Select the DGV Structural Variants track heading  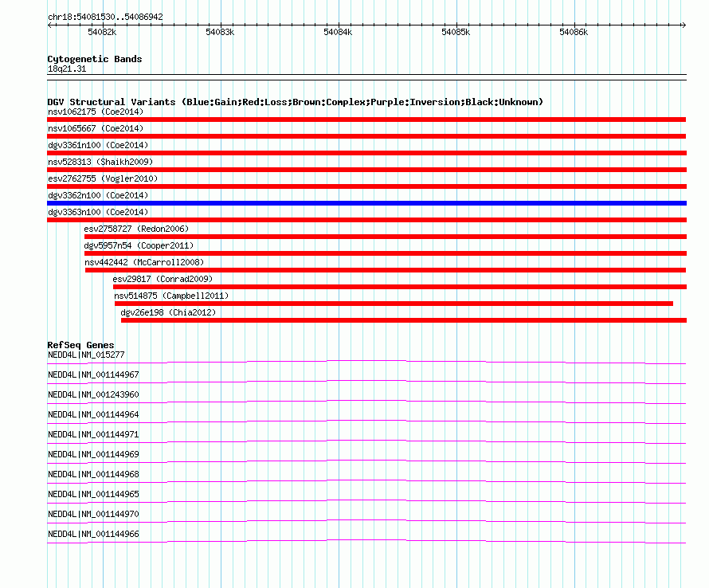click(296, 102)
